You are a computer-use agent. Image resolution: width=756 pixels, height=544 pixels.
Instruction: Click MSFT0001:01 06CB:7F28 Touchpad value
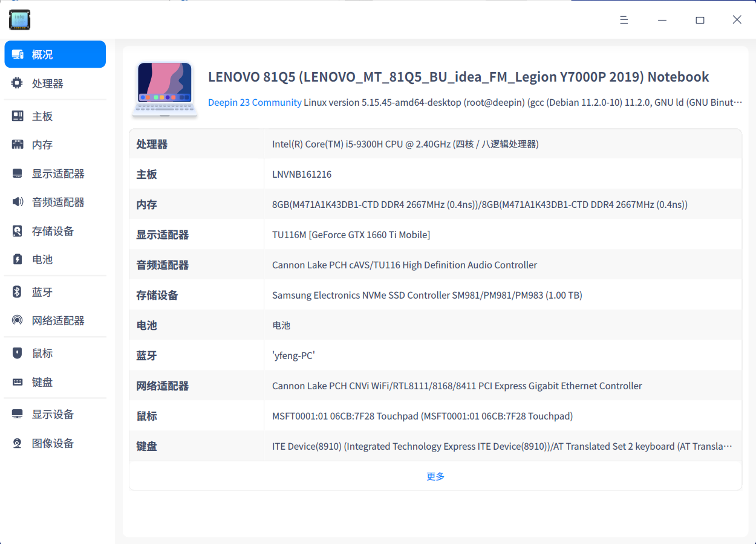[x=422, y=416]
